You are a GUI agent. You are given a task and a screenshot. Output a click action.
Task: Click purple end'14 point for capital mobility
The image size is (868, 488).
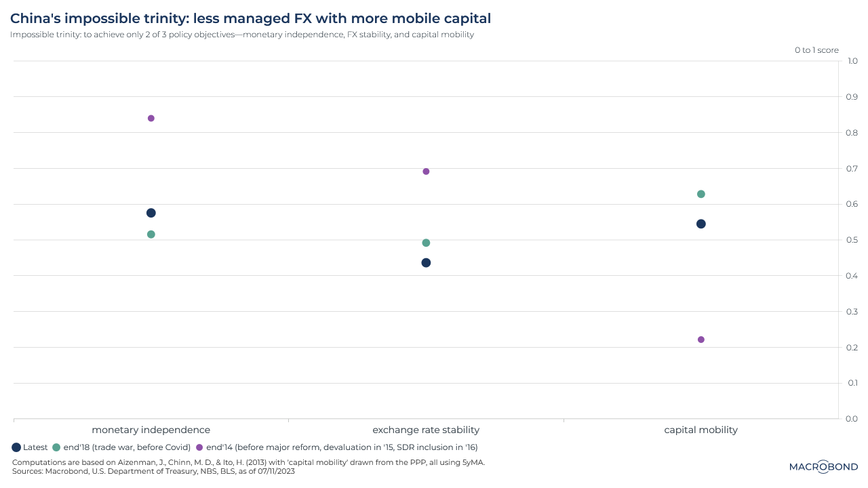[701, 340]
